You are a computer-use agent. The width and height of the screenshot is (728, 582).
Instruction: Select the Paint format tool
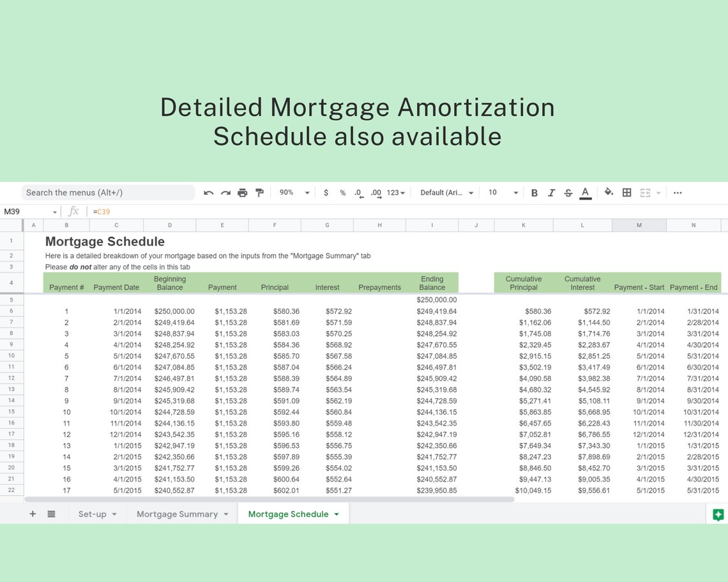pos(259,192)
